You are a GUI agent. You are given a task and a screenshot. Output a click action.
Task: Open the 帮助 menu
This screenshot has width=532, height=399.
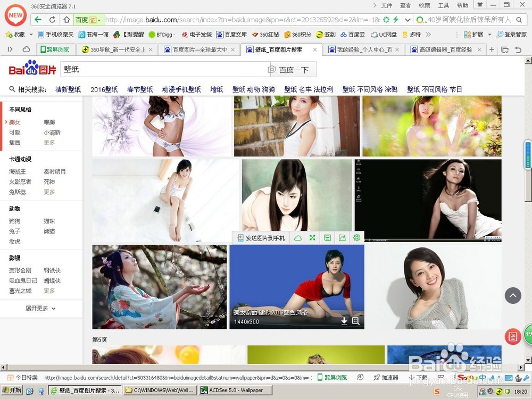click(x=462, y=5)
